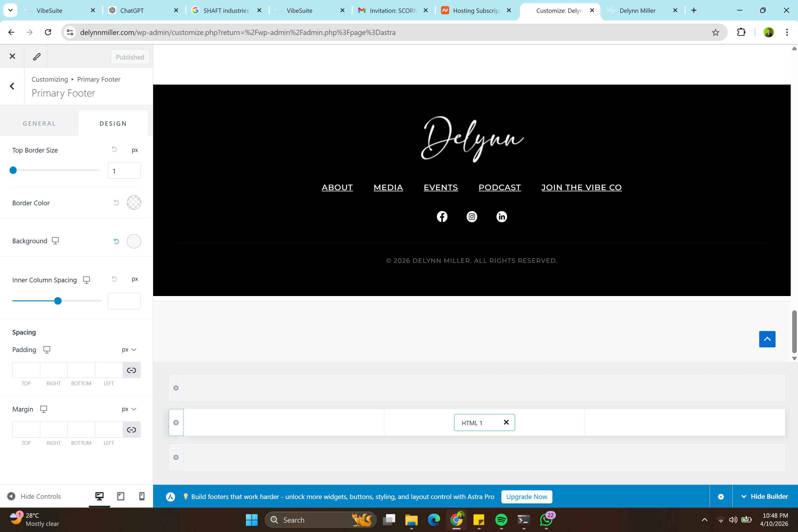The height and width of the screenshot is (532, 798).
Task: Close the Customizer with the X icon
Action: pyautogui.click(x=12, y=56)
